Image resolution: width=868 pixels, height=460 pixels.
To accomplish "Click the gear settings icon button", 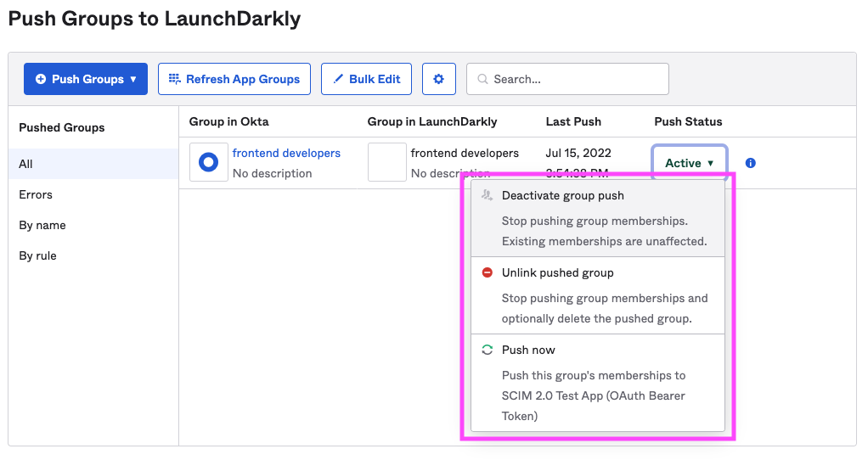I will (x=438, y=79).
